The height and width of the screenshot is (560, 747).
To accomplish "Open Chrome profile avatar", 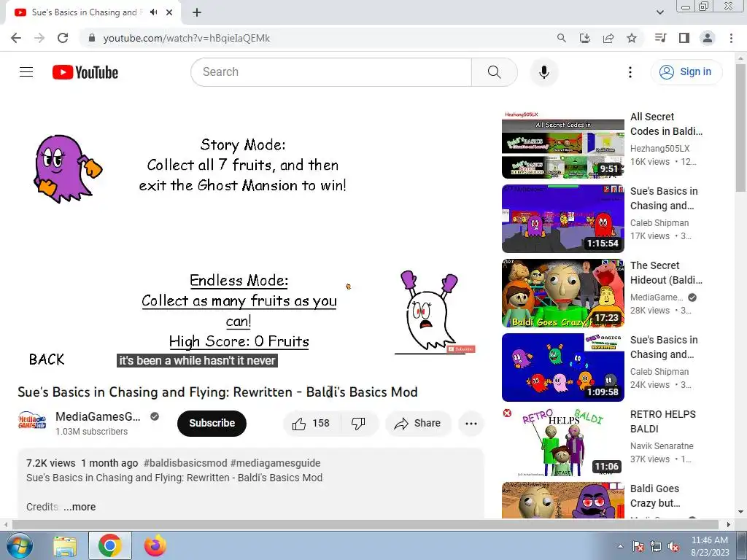I will pyautogui.click(x=708, y=38).
